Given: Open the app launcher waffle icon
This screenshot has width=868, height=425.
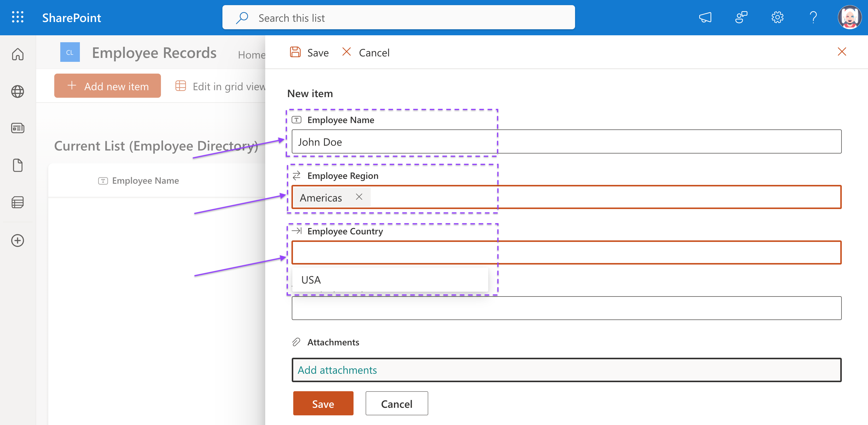Looking at the screenshot, I should click(17, 17).
